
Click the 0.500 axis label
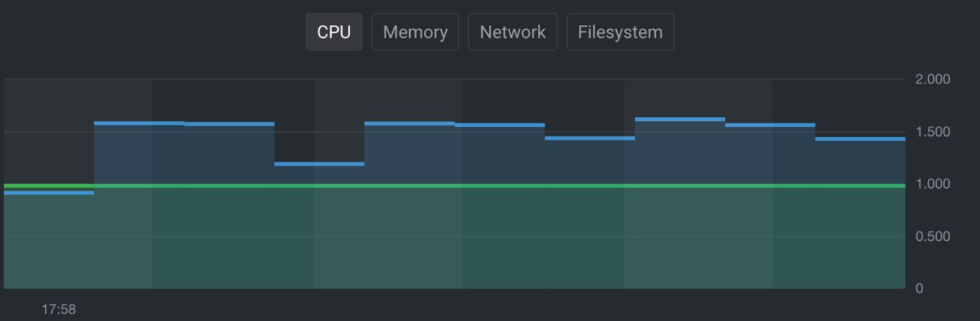pos(933,236)
